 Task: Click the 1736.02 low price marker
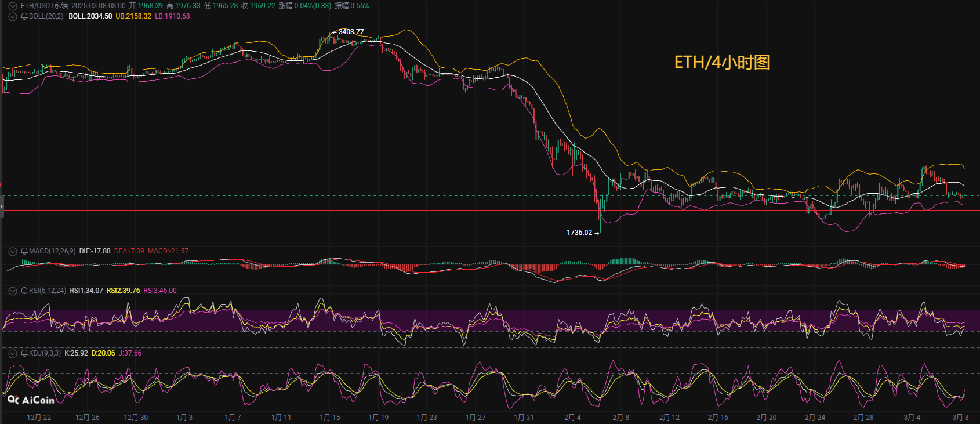579,233
